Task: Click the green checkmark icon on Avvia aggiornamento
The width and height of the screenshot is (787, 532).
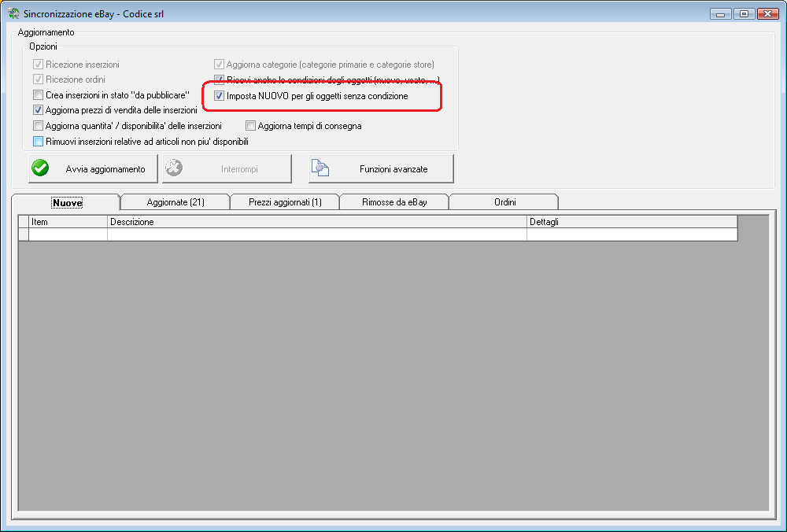Action: point(40,168)
